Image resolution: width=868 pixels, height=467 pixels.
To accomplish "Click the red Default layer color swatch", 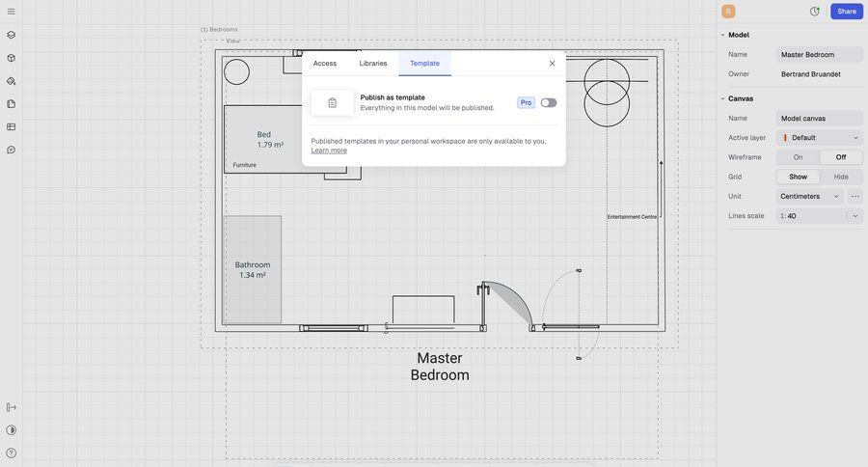I will 785,138.
